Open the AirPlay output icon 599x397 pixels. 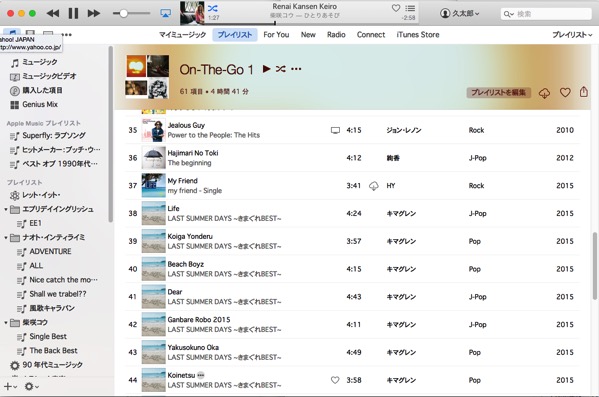165,13
